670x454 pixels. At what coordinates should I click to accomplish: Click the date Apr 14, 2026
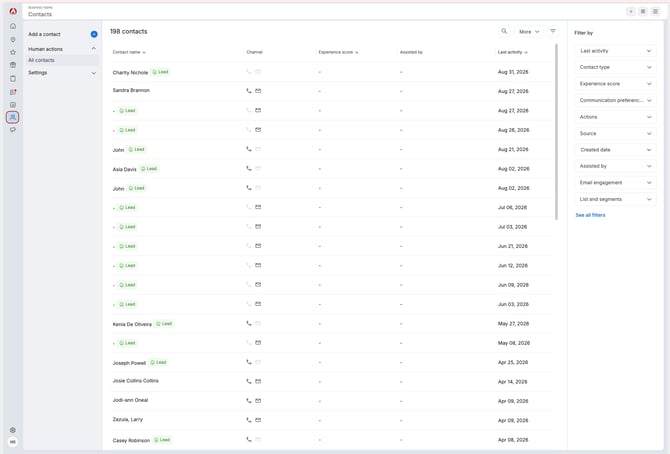click(513, 382)
